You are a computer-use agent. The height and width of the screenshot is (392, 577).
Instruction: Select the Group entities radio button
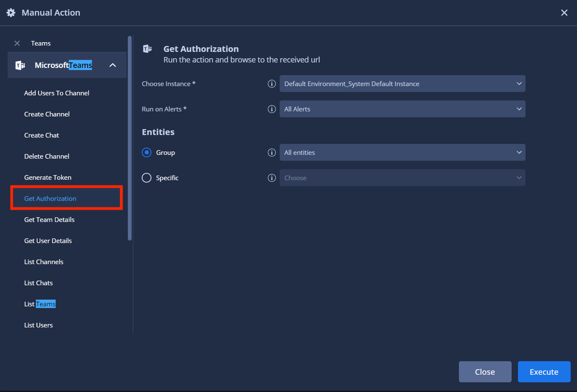pos(146,152)
